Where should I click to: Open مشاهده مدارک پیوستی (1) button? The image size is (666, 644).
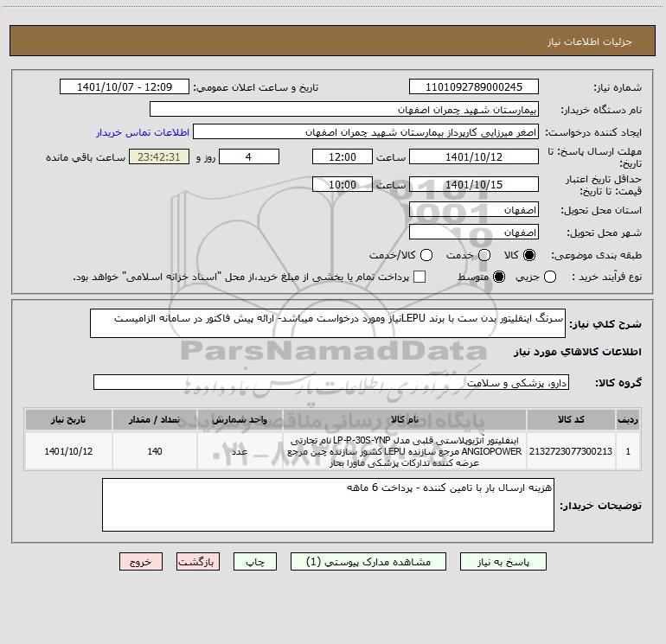point(368,562)
